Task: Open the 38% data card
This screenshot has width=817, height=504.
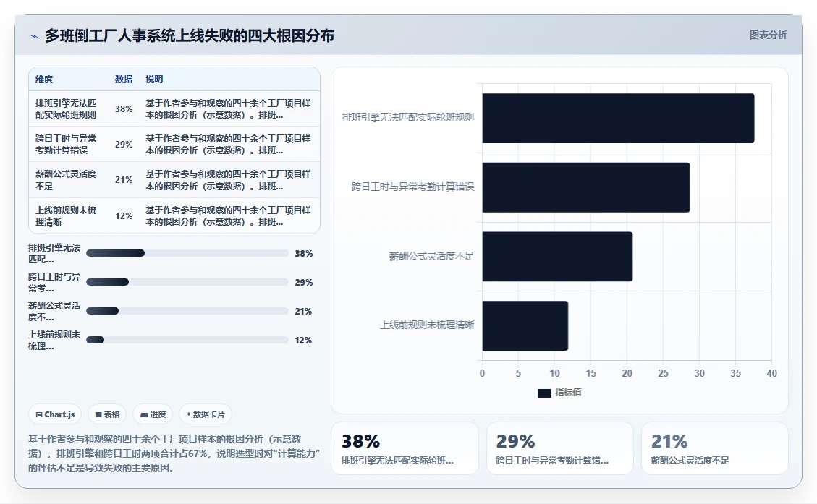Action: [405, 448]
